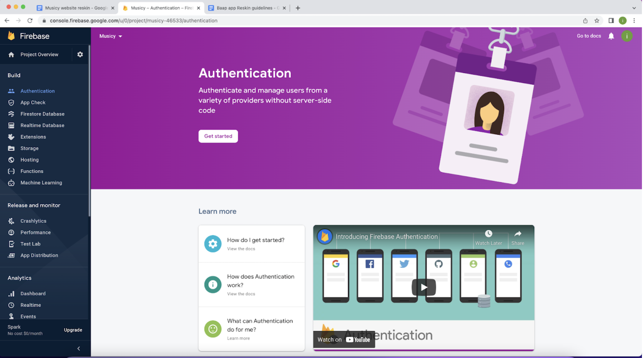Click the Events icon in the sidebar

[11, 316]
